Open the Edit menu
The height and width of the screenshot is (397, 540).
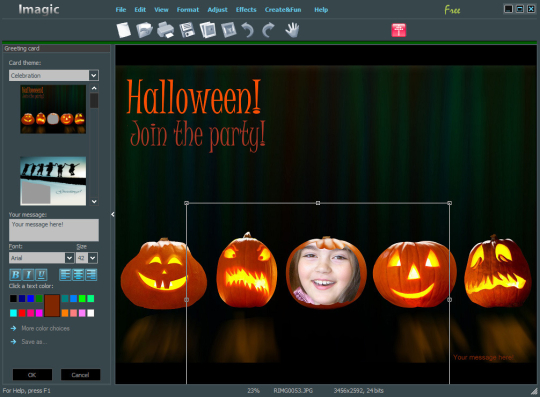140,10
